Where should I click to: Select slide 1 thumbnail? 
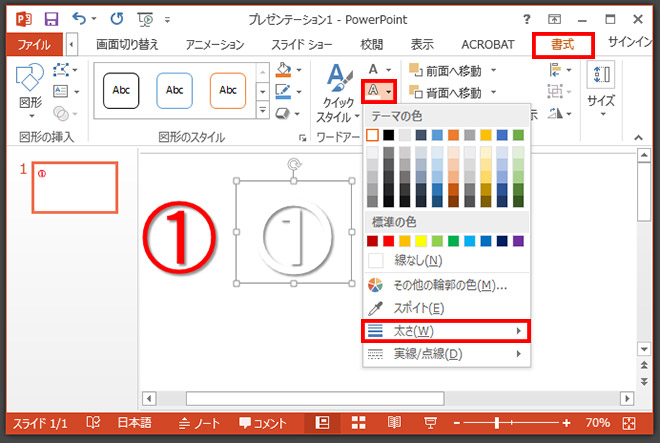click(x=75, y=187)
